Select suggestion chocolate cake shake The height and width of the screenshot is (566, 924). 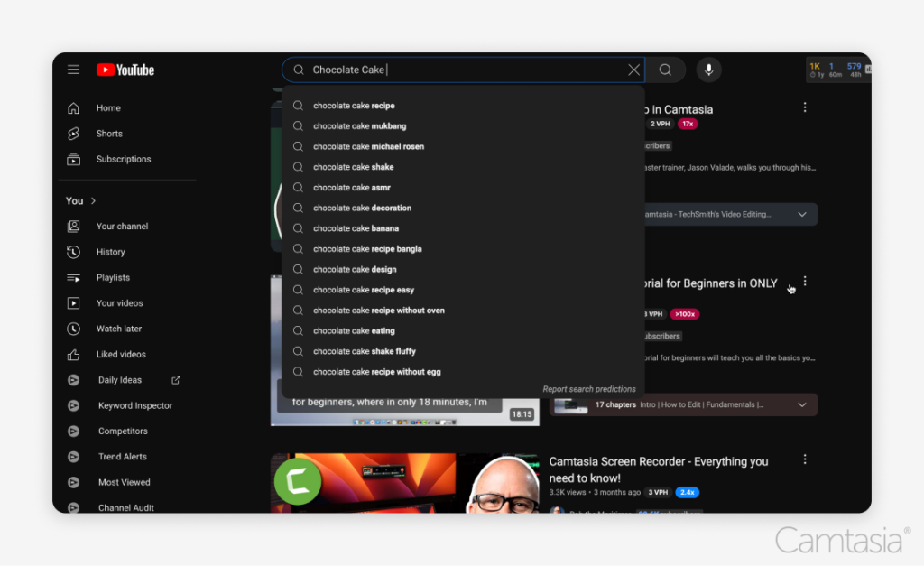(463, 167)
